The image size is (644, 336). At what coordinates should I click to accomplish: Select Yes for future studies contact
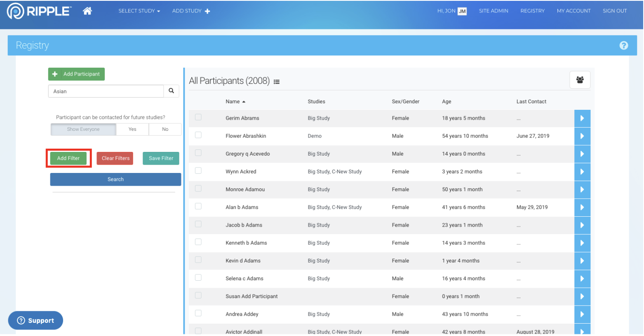pos(132,129)
